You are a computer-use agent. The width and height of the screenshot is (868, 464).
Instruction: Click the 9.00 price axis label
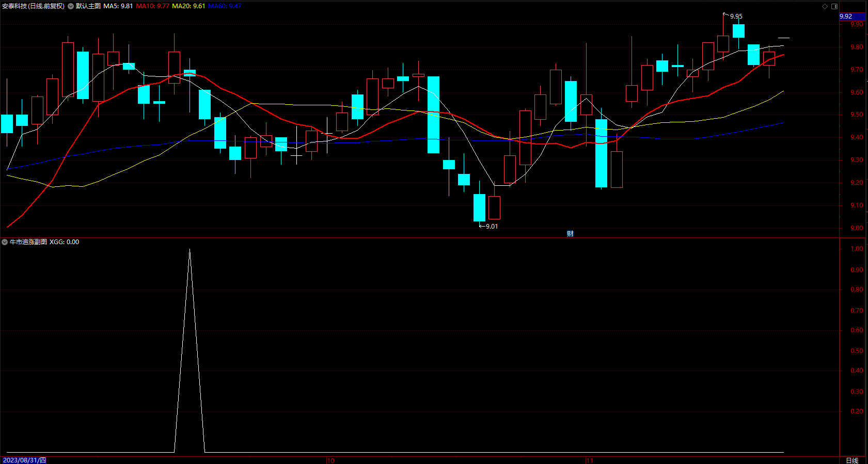tap(857, 228)
